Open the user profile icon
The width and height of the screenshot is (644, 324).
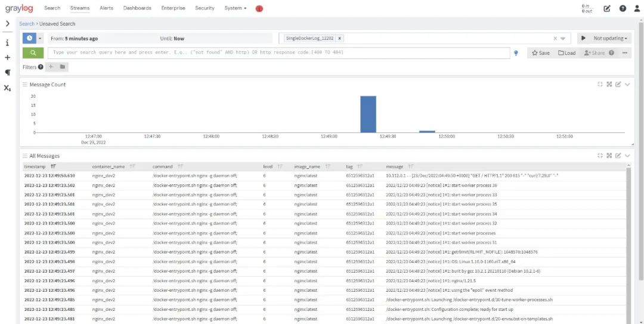[x=636, y=8]
